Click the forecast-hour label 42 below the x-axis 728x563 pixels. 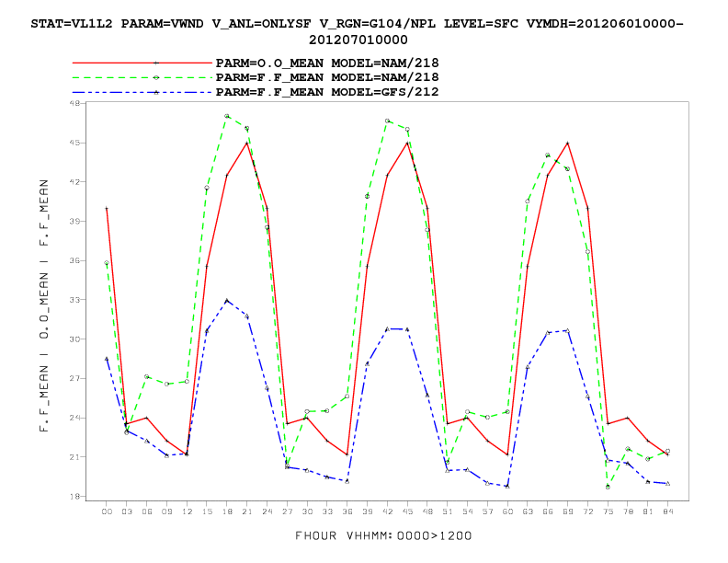pos(387,511)
